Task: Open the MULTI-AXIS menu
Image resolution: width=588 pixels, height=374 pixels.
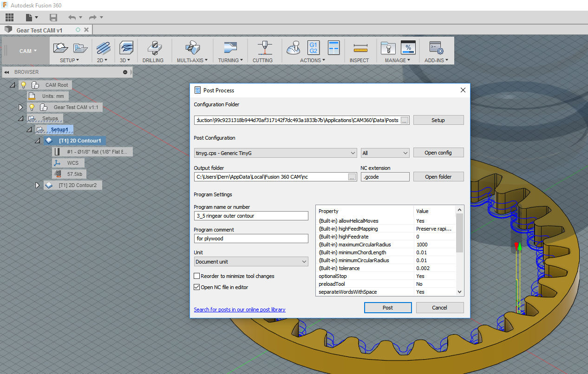Action: click(x=192, y=60)
